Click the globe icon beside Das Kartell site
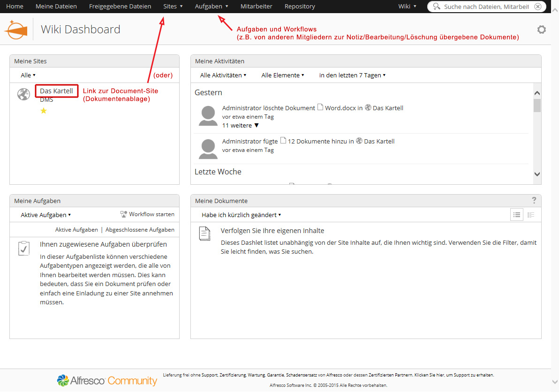The image size is (559, 392). click(x=23, y=94)
